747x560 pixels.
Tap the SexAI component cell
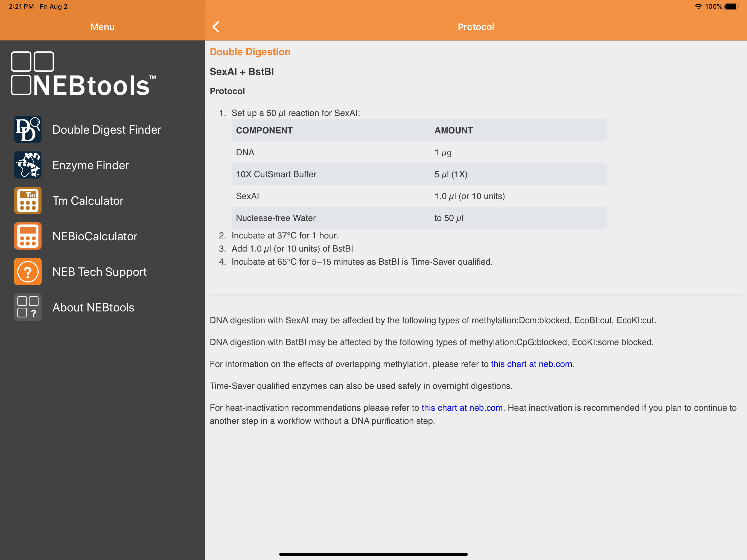(x=247, y=196)
